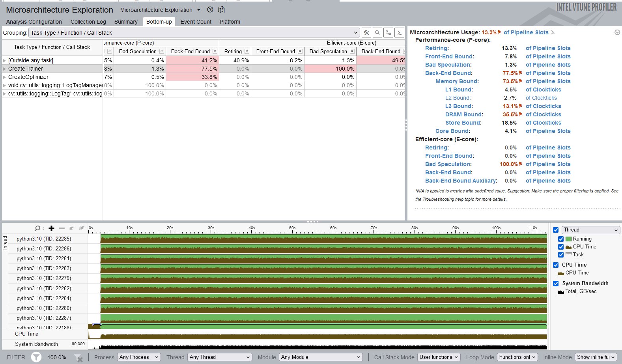This screenshot has height=364, width=622.
Task: Open the documentation book icon in header
Action: pyautogui.click(x=221, y=10)
